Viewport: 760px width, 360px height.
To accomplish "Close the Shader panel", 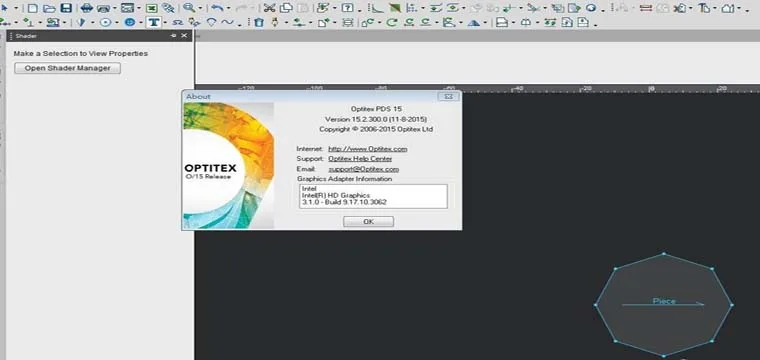I will coord(184,36).
